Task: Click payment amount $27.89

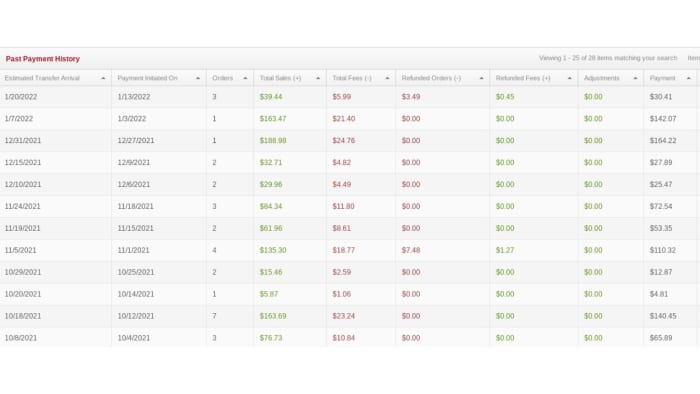Action: point(661,162)
